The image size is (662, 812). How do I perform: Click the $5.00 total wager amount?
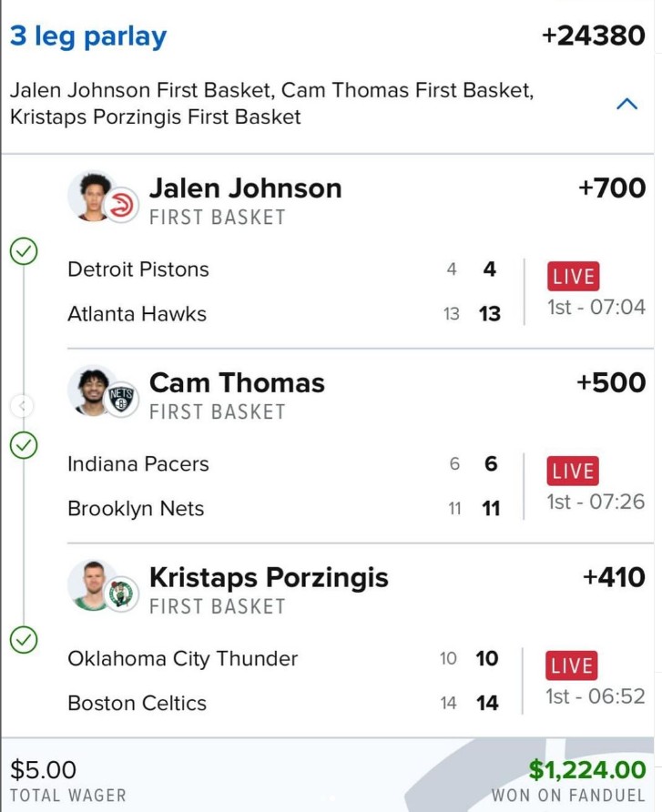coord(43,770)
